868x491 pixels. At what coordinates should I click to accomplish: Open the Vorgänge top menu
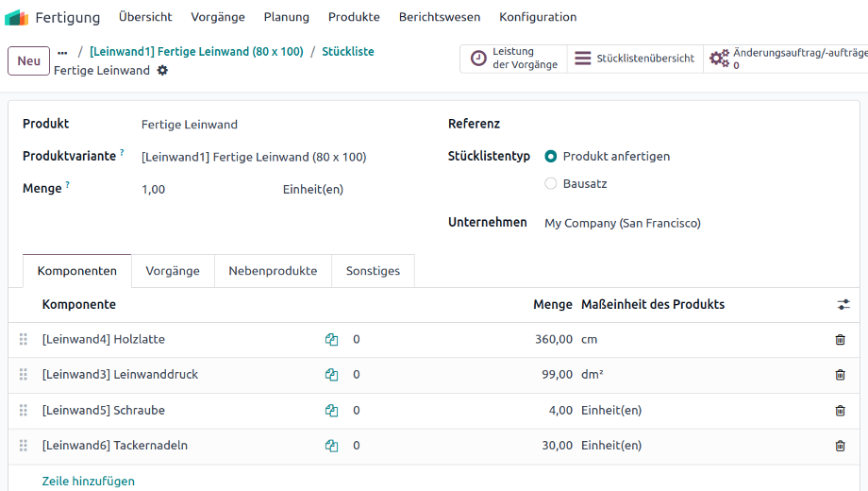coord(218,17)
